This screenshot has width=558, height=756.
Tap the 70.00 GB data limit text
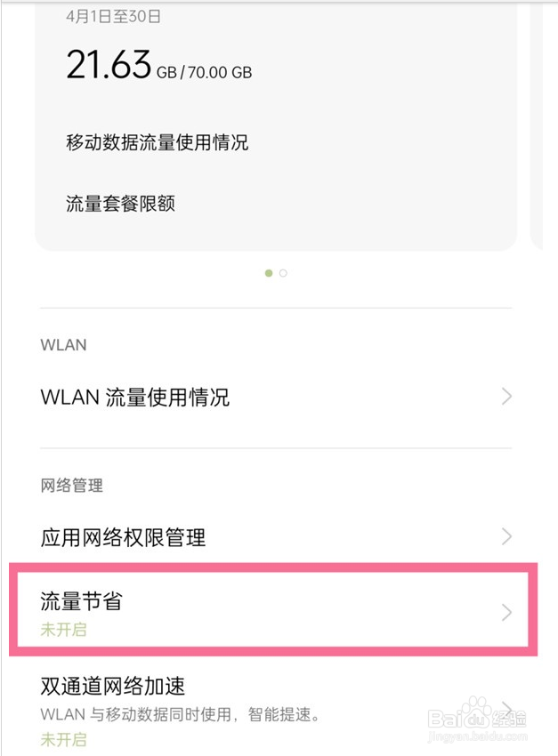[220, 72]
